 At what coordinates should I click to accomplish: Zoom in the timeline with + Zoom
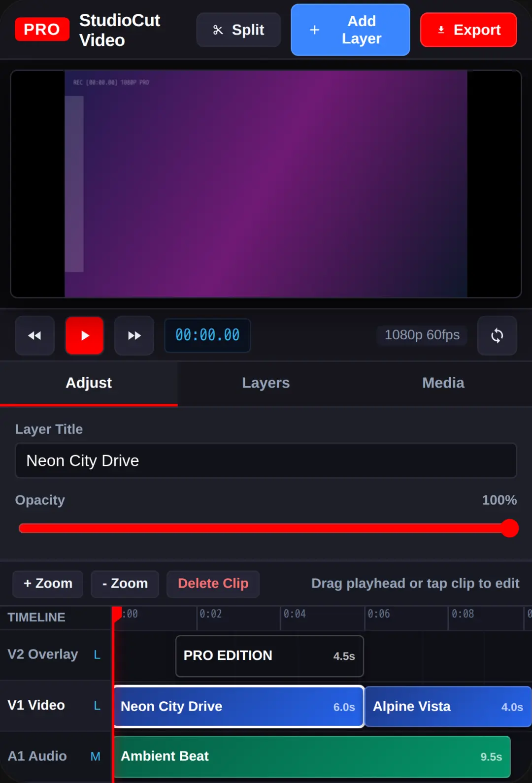coord(48,584)
